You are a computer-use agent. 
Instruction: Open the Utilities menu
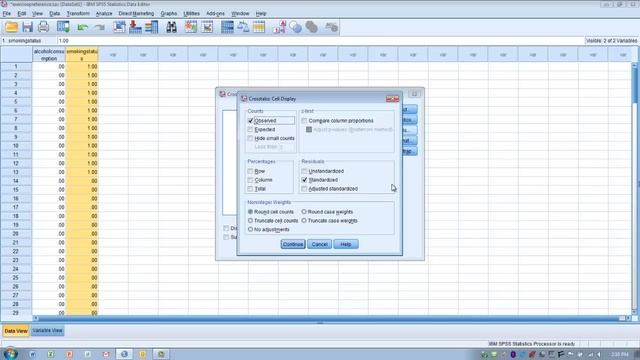point(191,13)
